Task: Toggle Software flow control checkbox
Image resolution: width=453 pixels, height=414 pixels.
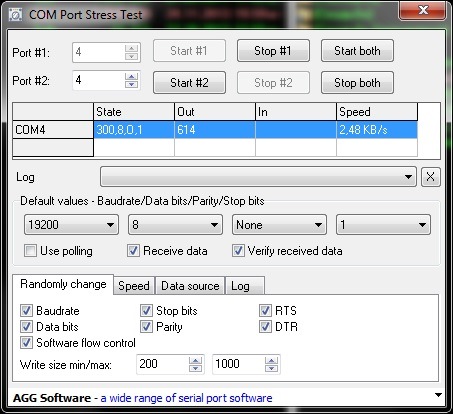Action: tap(26, 343)
